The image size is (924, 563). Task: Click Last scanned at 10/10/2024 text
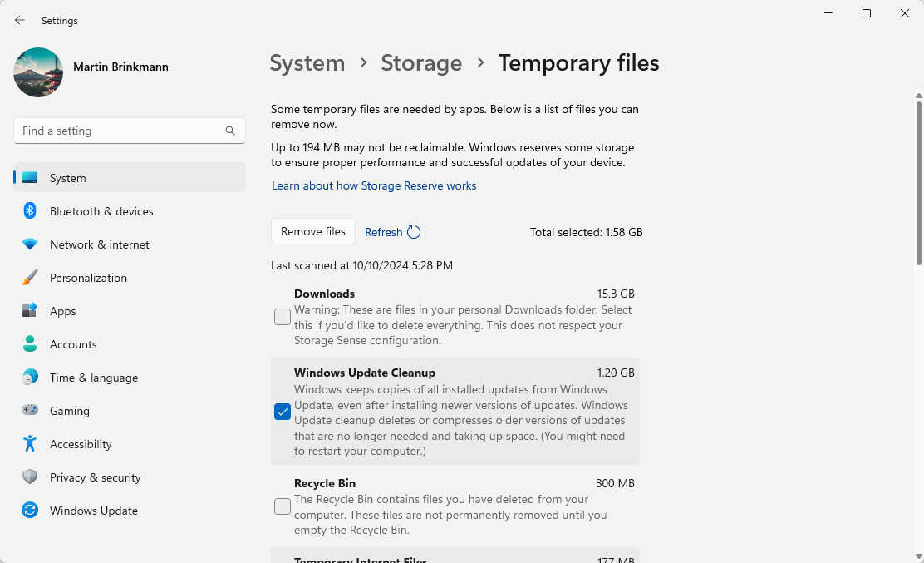(x=361, y=265)
